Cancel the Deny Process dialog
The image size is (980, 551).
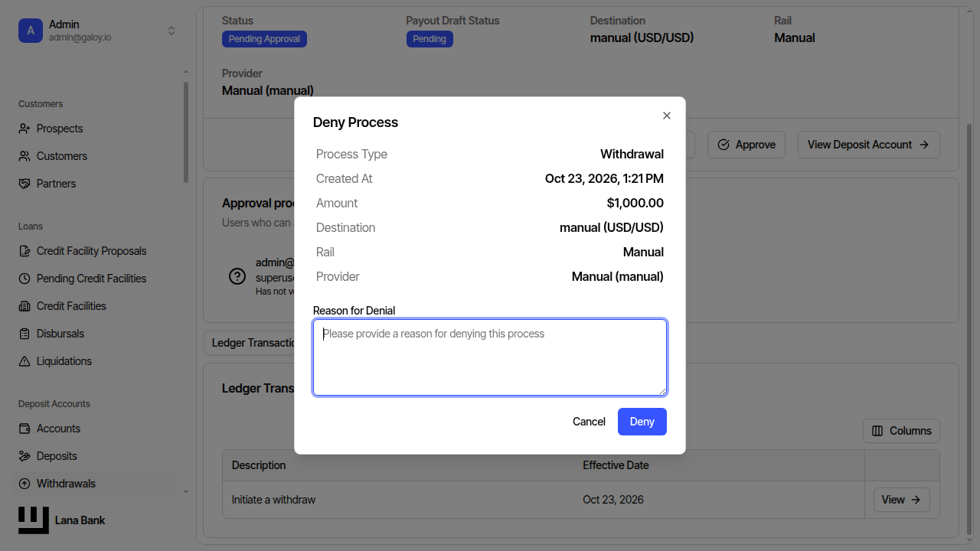[x=589, y=422]
